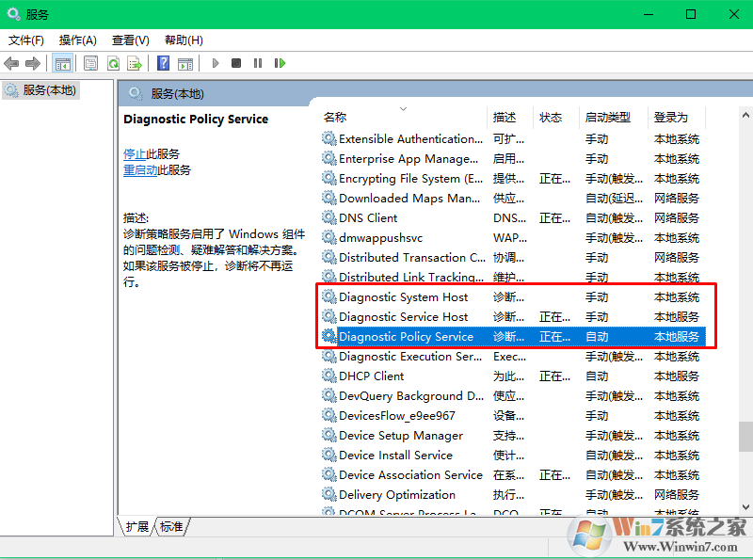This screenshot has height=560, width=753.
Task: Open the Properties toolbar icon
Action: pos(90,63)
